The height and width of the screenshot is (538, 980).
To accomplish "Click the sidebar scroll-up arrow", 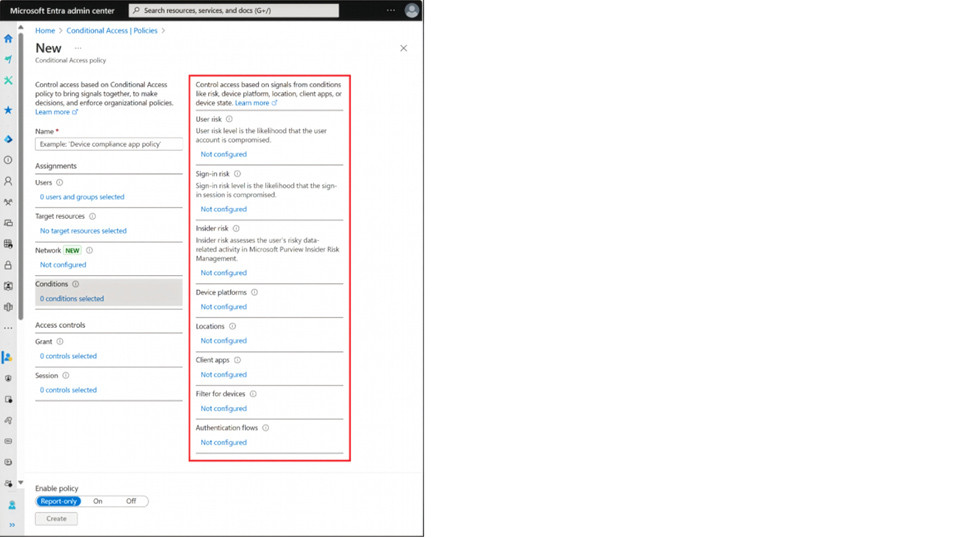I will [21, 27].
